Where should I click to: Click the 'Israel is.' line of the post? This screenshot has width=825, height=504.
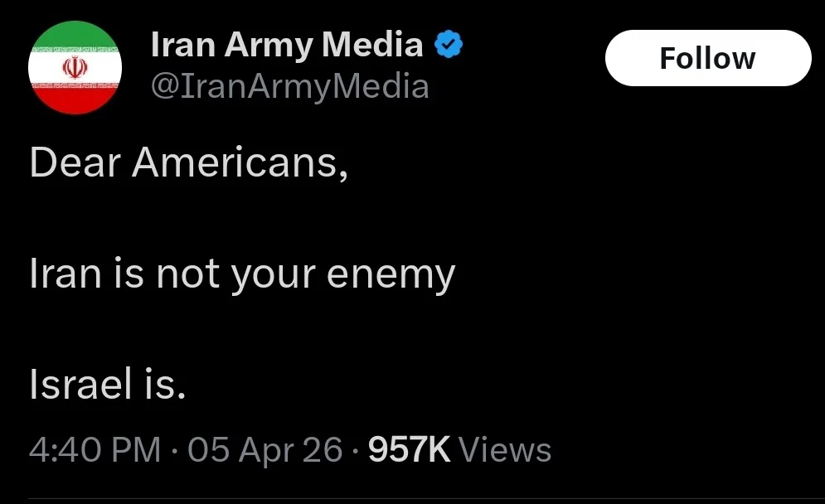[107, 385]
